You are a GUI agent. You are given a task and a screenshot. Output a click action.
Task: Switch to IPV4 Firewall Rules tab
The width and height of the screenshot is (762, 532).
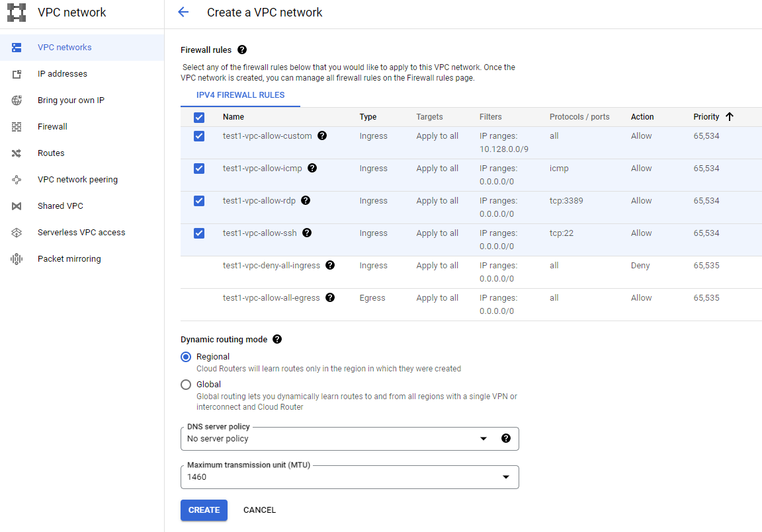click(x=240, y=95)
